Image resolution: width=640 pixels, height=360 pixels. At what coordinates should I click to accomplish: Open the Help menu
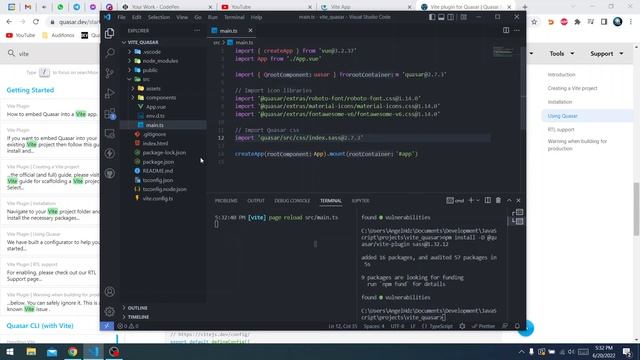click(256, 17)
